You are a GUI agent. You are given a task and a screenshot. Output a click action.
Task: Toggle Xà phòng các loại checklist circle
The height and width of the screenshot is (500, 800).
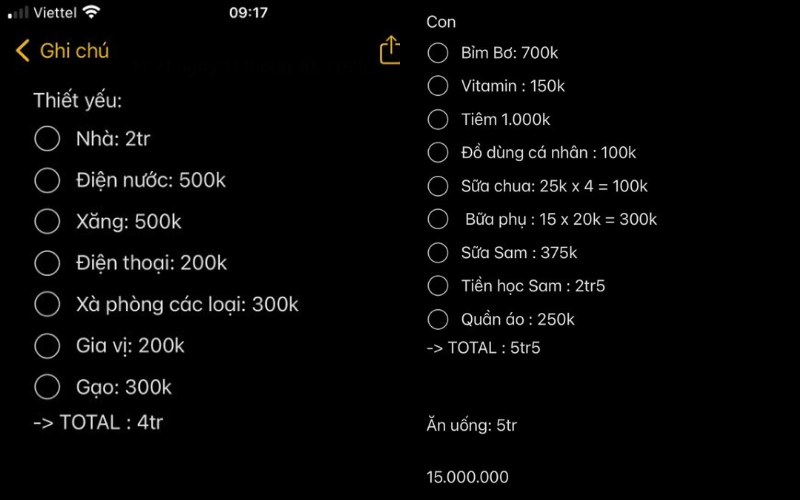47,304
